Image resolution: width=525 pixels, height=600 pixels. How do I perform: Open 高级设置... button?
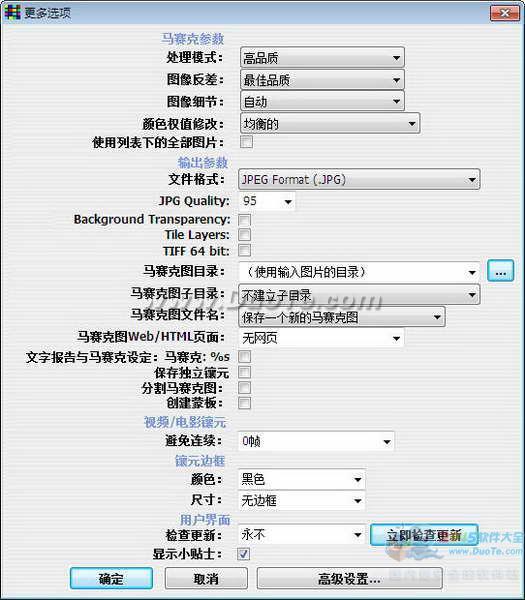(x=350, y=579)
